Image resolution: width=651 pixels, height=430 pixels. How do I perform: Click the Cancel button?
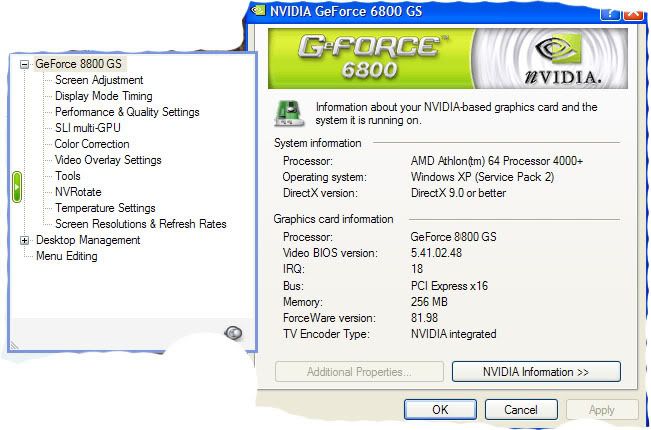pos(521,410)
